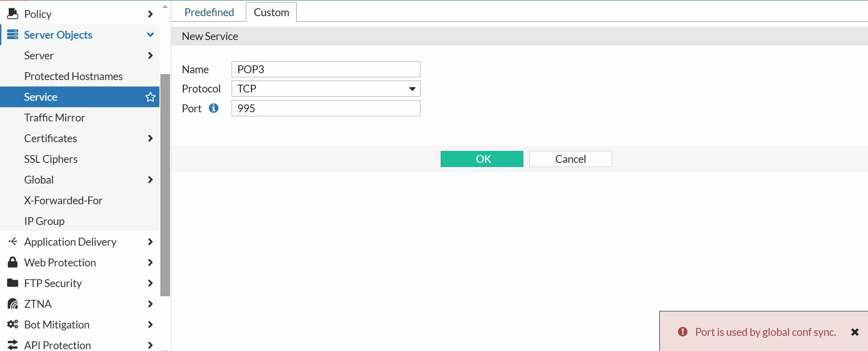Screen dimensions: 868x351
Task: Click the Server Objects stack icon
Action: click(12, 35)
